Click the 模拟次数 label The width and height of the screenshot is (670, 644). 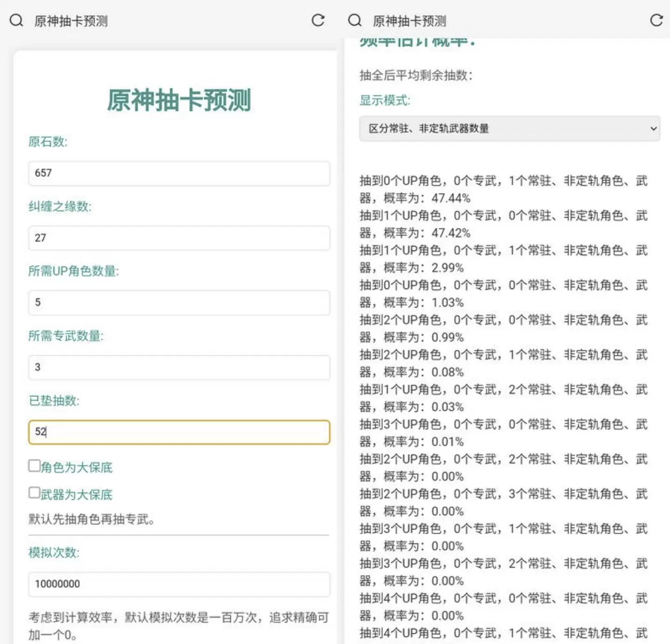[x=54, y=552]
